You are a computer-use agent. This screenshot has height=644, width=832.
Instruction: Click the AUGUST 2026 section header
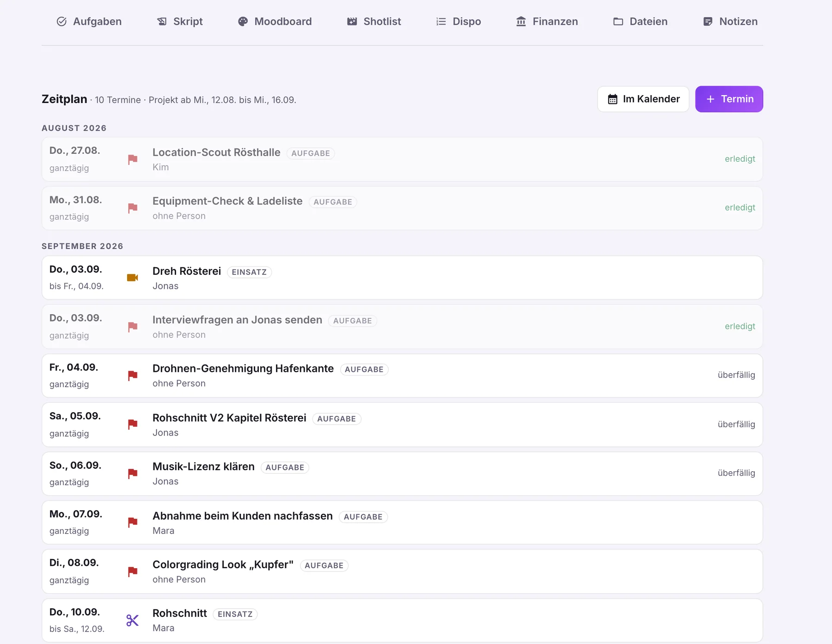74,128
